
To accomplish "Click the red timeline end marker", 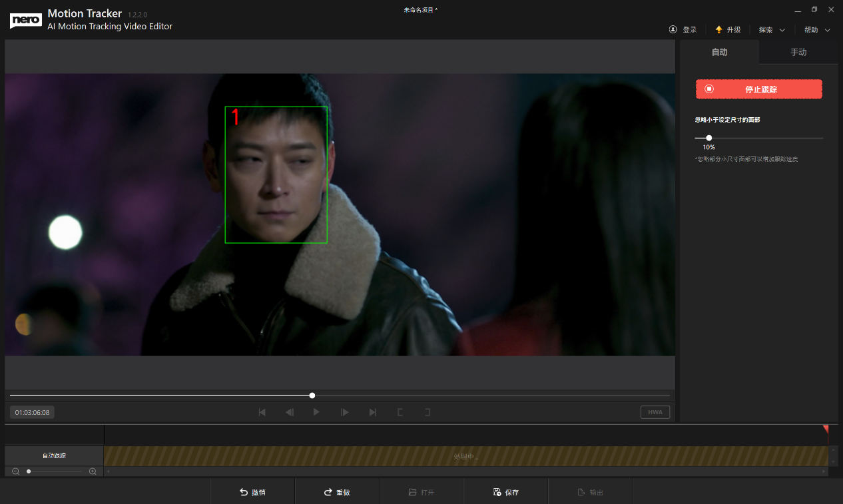I will (x=826, y=429).
